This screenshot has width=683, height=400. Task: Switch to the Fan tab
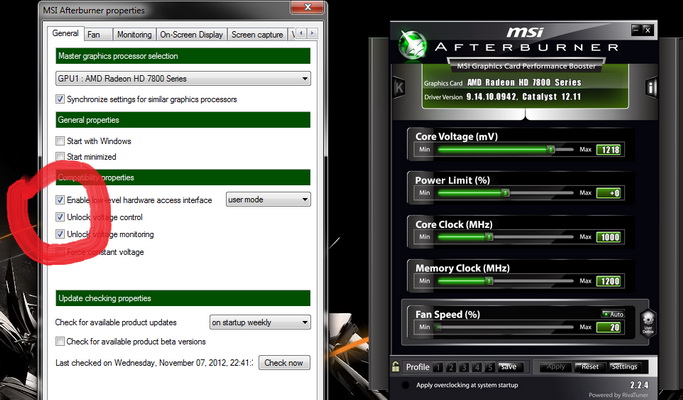[98, 34]
